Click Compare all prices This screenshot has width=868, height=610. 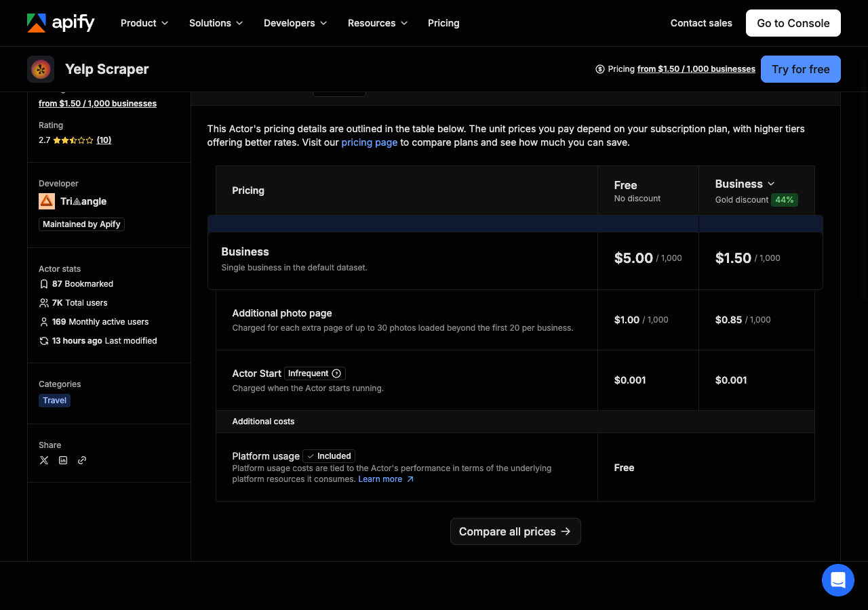pos(515,531)
